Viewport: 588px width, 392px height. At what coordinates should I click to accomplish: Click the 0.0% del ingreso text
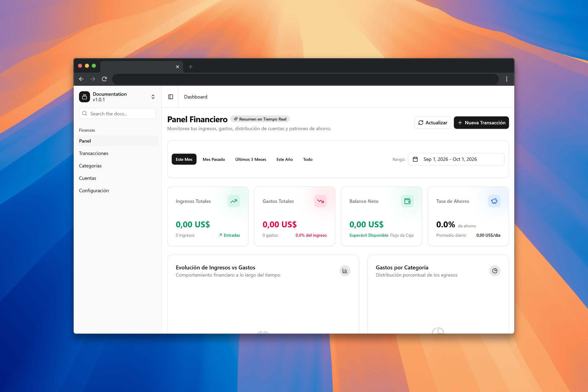(311, 235)
